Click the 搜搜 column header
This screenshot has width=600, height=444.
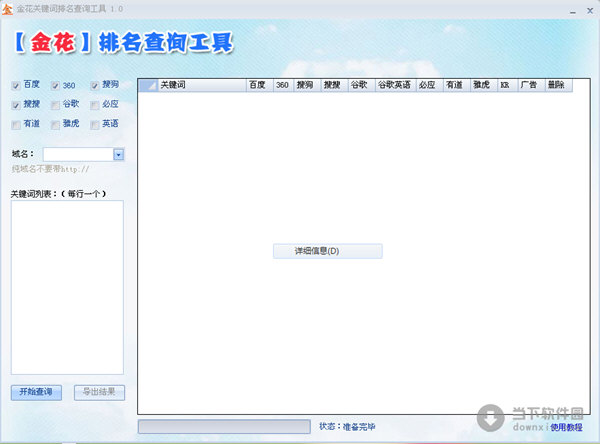click(334, 85)
